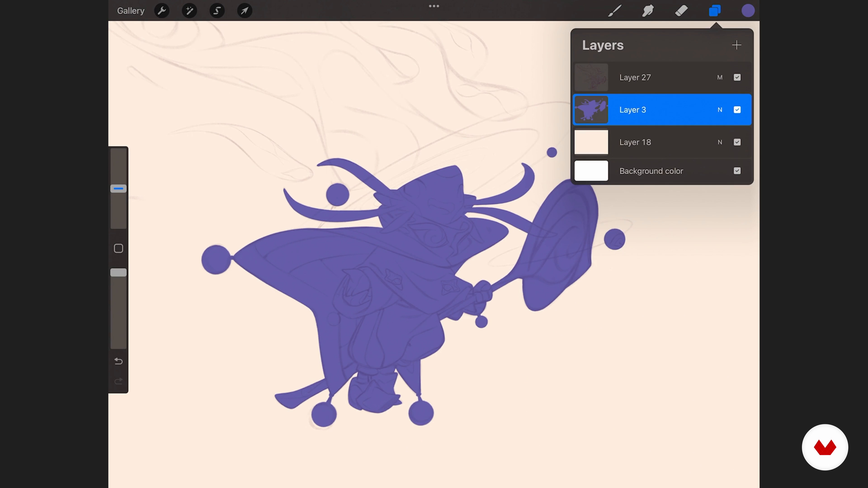Click the brush opacity slider handle
The height and width of the screenshot is (488, 868).
coord(118,272)
